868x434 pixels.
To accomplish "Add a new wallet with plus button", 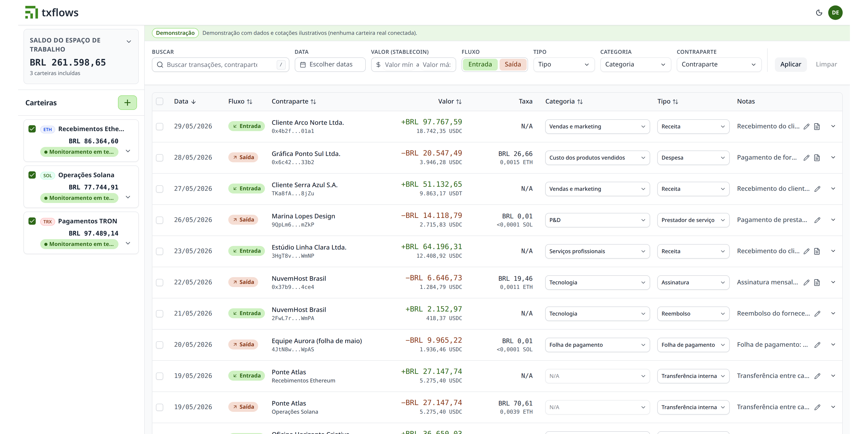I will pyautogui.click(x=127, y=102).
